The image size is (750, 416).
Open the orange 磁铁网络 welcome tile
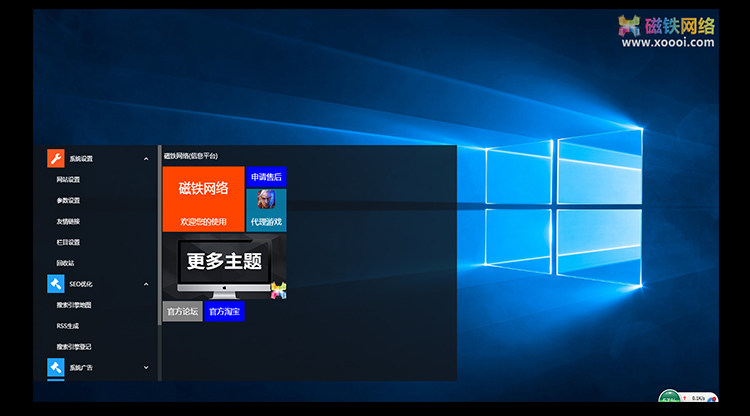[x=203, y=199]
